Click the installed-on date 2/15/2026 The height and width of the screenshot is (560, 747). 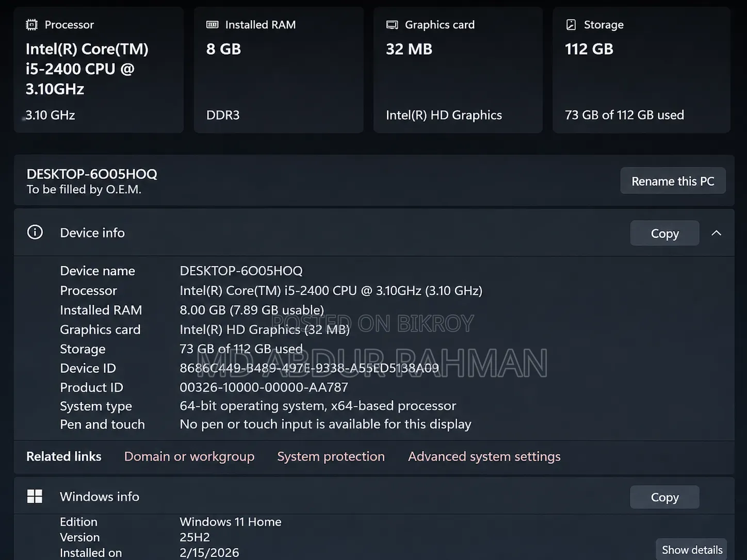[209, 553]
